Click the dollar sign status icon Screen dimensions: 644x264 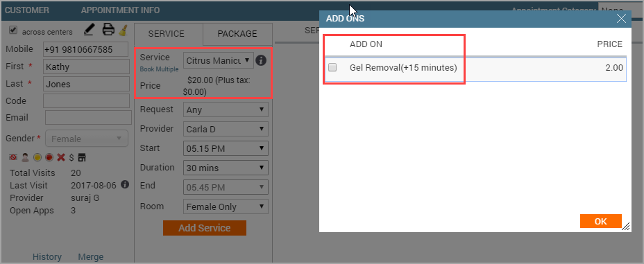point(71,157)
